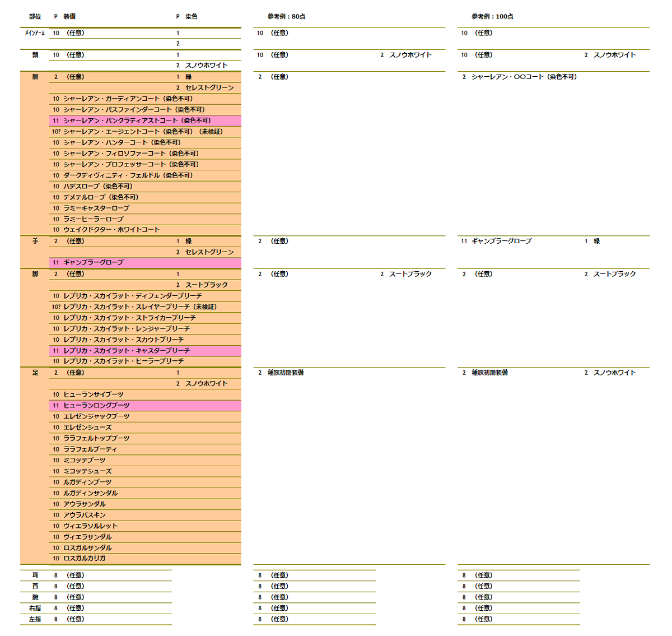Select ラミーヒーラーローブ row
Image resolution: width=672 pixels, height=636 pixels.
(146, 219)
